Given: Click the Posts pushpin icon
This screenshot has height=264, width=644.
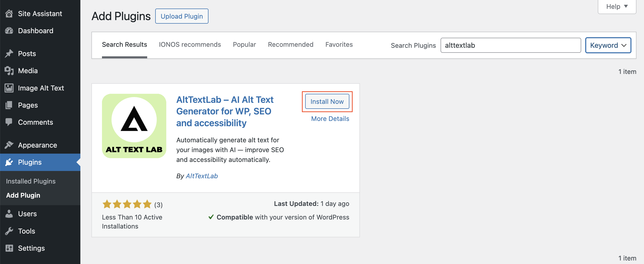Looking at the screenshot, I should pyautogui.click(x=9, y=54).
